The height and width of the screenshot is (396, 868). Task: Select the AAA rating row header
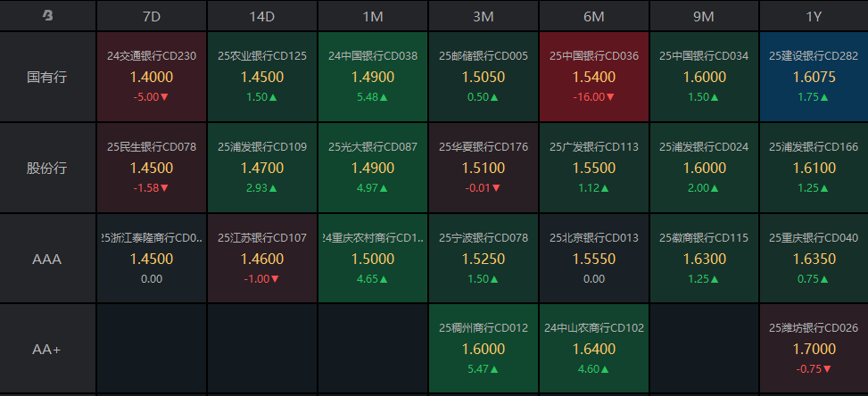(47, 260)
